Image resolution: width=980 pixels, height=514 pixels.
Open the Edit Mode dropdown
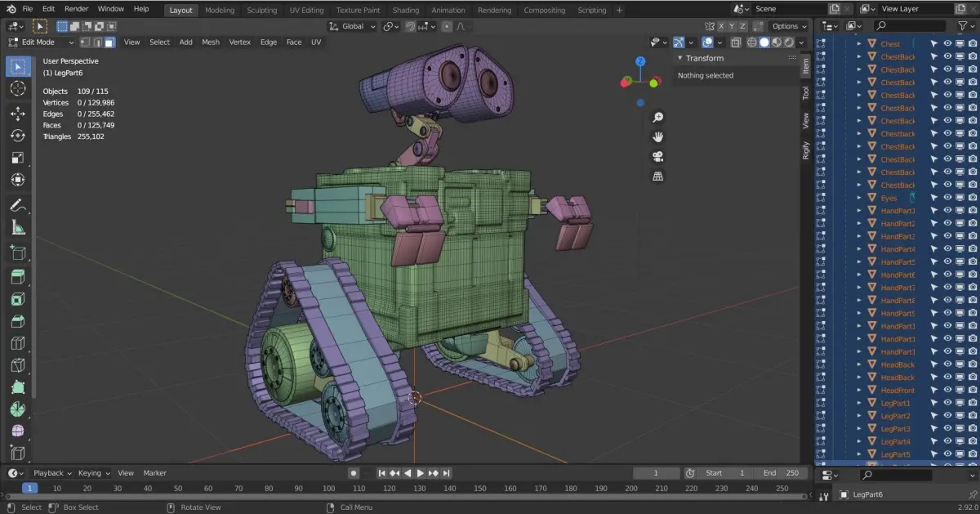(41, 42)
